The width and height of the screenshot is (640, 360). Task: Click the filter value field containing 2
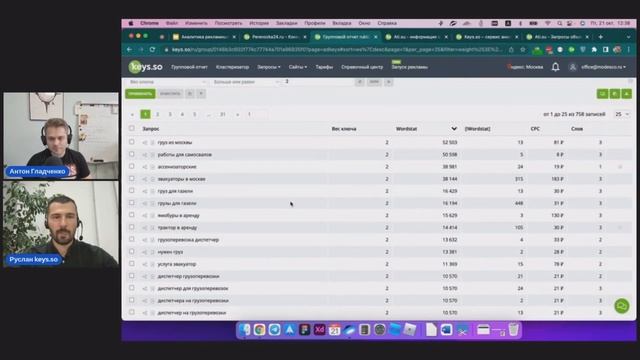point(318,82)
